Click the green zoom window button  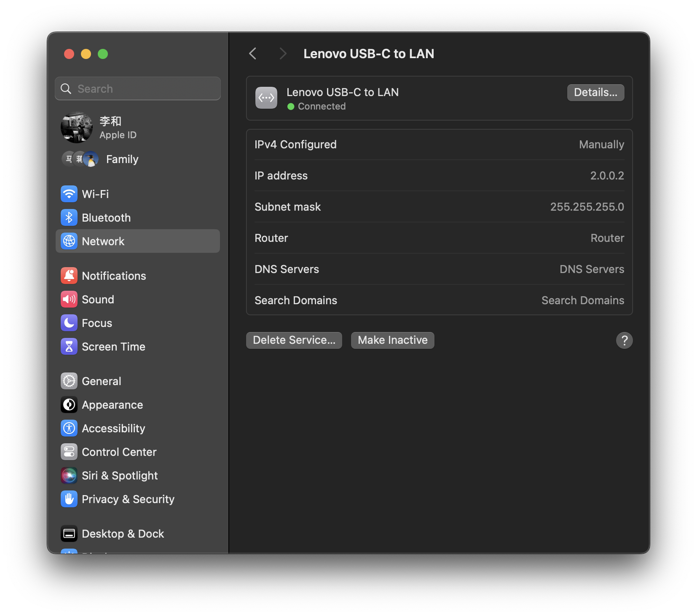(x=103, y=54)
